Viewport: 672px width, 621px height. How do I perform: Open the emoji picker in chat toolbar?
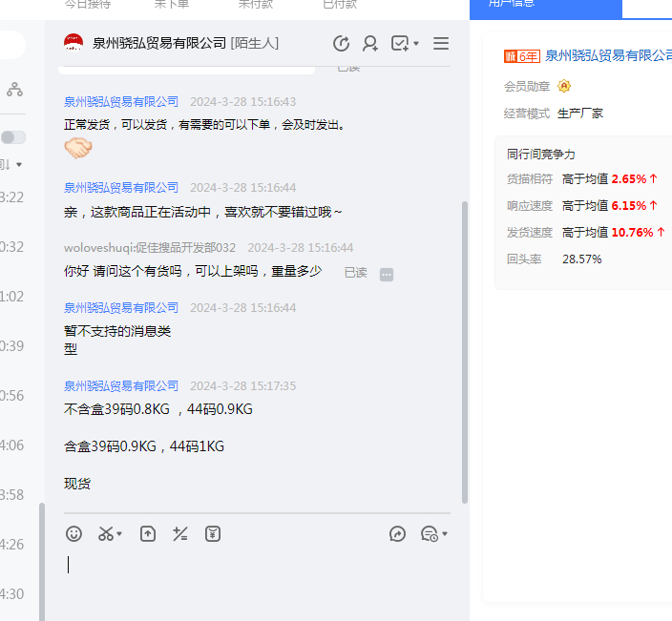click(73, 534)
